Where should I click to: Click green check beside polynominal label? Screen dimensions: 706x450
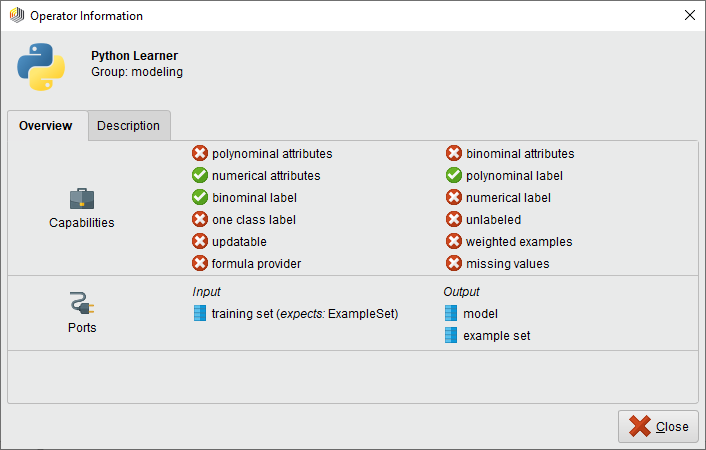pos(454,176)
